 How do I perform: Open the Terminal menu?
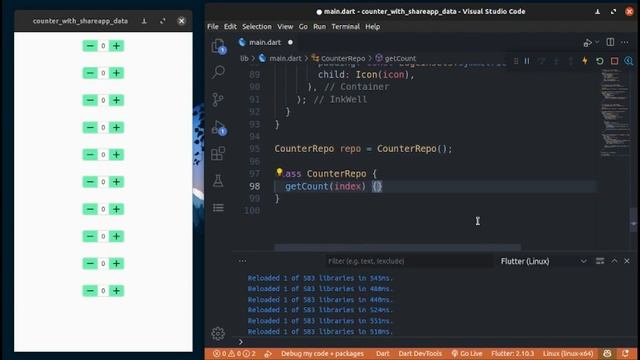pyautogui.click(x=345, y=27)
